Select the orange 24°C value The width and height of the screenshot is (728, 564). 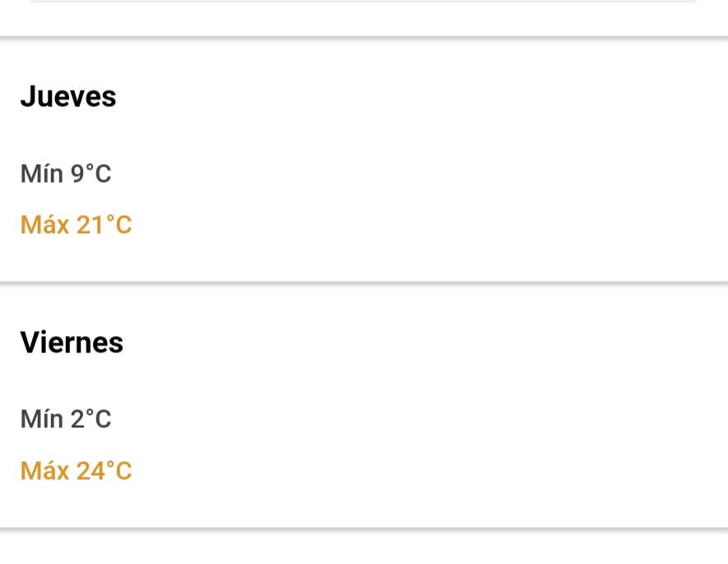104,471
